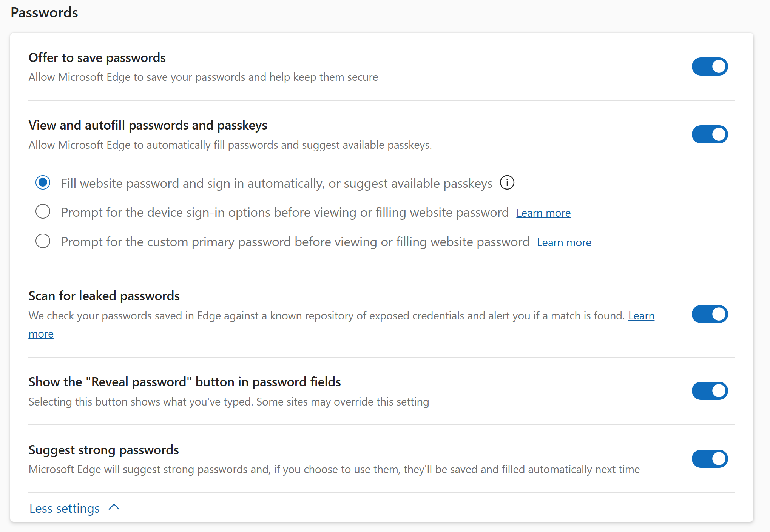Turn off View and autofill passwords and passkeys
This screenshot has height=532, width=770.
[x=710, y=134]
